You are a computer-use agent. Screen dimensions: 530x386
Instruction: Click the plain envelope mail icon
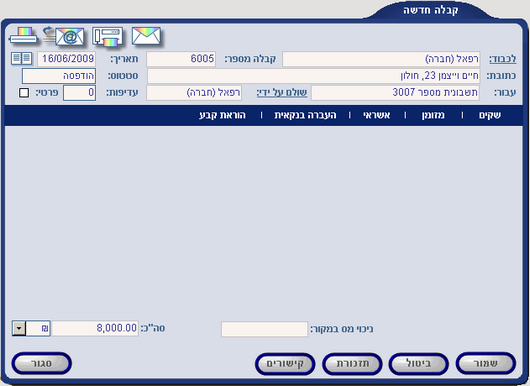pyautogui.click(x=146, y=36)
